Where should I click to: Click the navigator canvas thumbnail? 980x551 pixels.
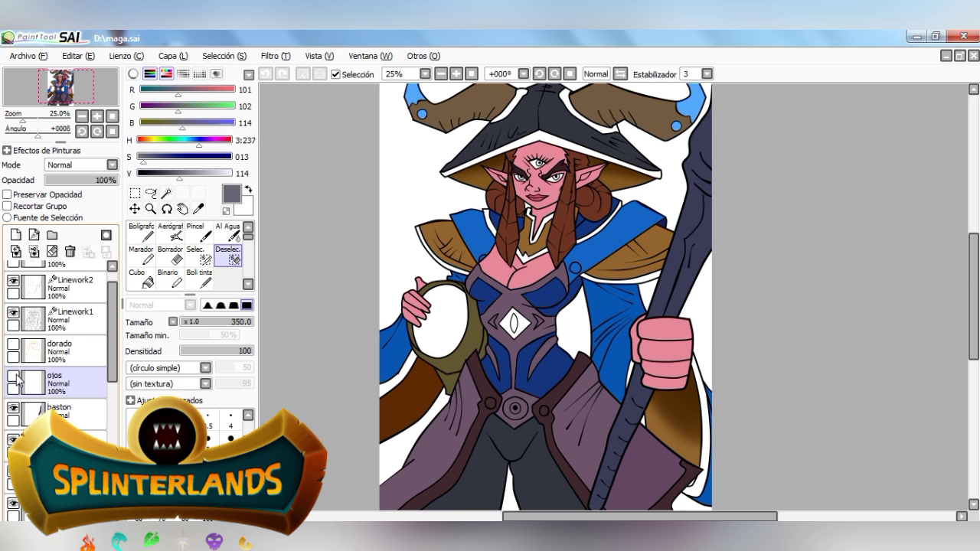coord(60,86)
